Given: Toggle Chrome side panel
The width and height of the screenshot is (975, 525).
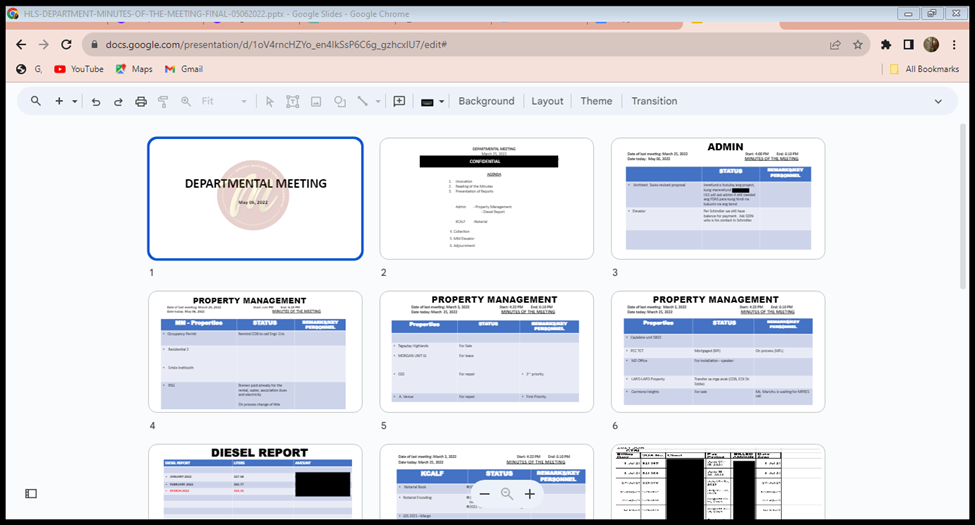Looking at the screenshot, I should (x=908, y=45).
